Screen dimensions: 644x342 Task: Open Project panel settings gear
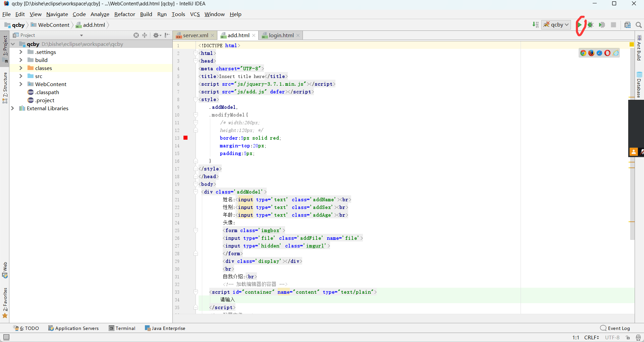pyautogui.click(x=157, y=35)
